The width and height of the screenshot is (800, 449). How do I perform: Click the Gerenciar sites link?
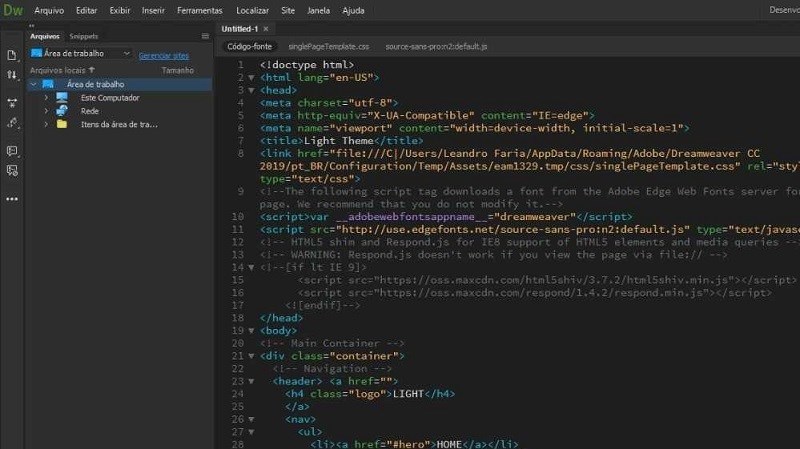tap(164, 56)
